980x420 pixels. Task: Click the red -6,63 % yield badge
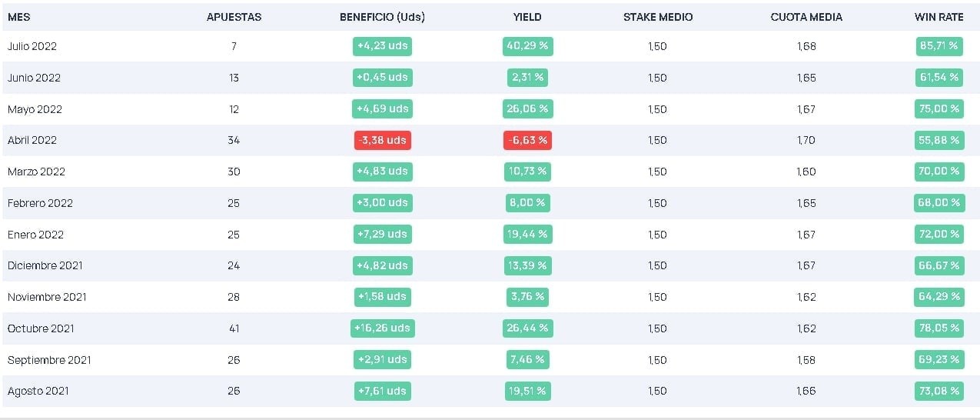527,140
